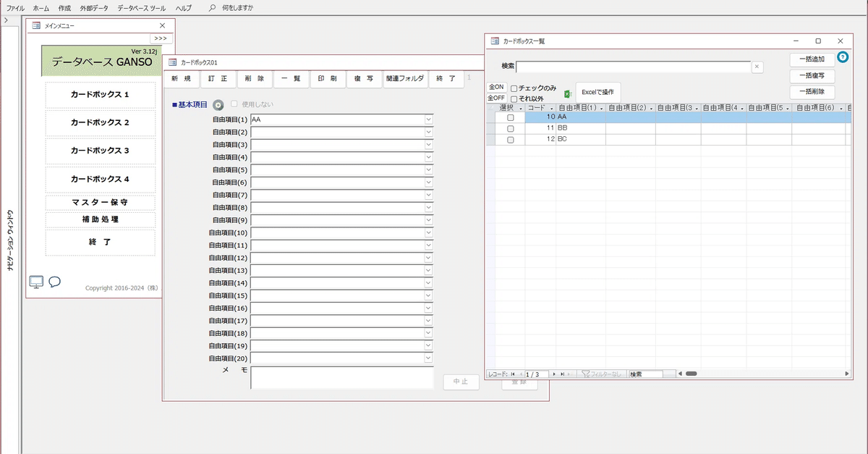Go to last record in navigation bar
Viewport: 868px width, 454px height.
click(x=562, y=374)
